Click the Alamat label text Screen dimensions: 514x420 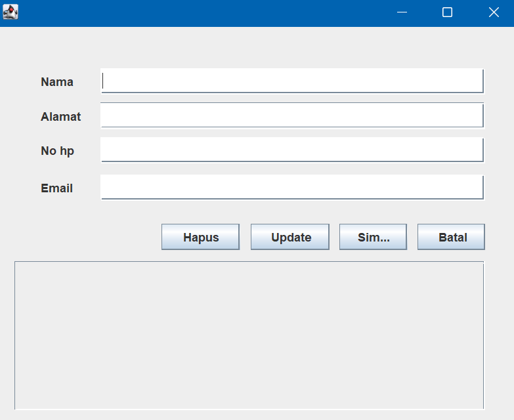coord(60,117)
